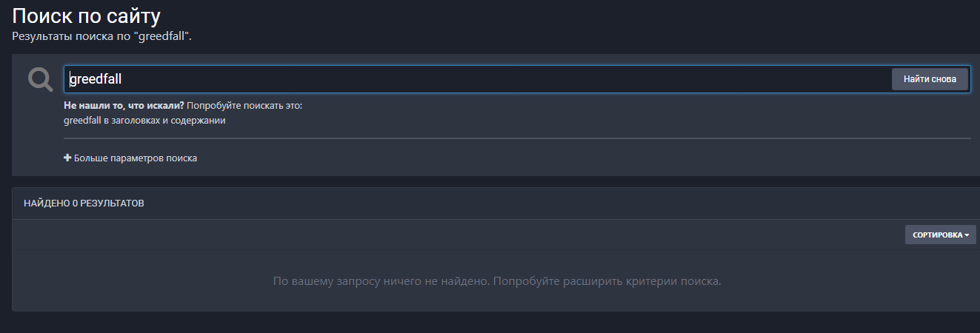The width and height of the screenshot is (980, 333).
Task: Click the plus icon beside Больше параметров поиска
Action: (67, 158)
